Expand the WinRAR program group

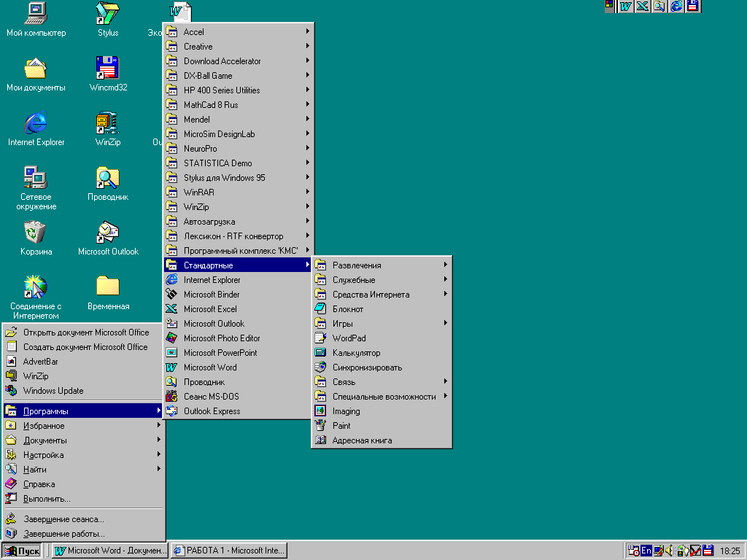point(238,192)
